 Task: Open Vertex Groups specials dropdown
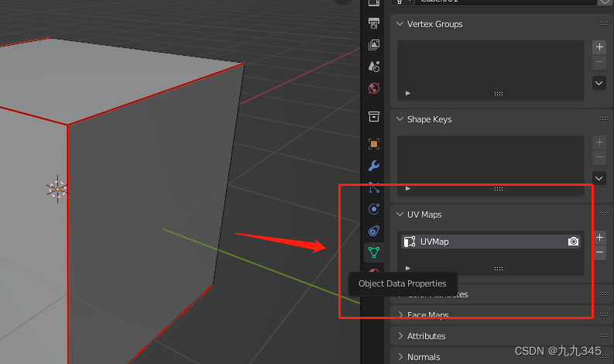(x=599, y=83)
